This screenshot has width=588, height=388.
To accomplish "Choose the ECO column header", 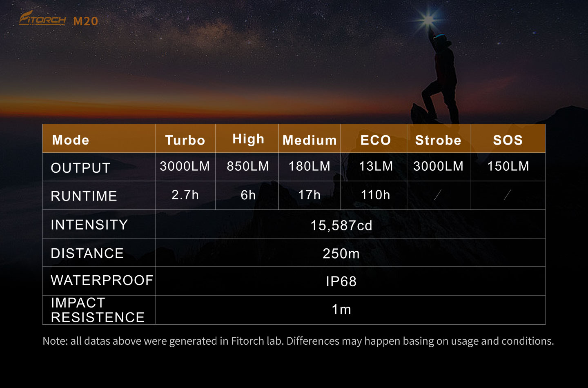I will coord(376,140).
